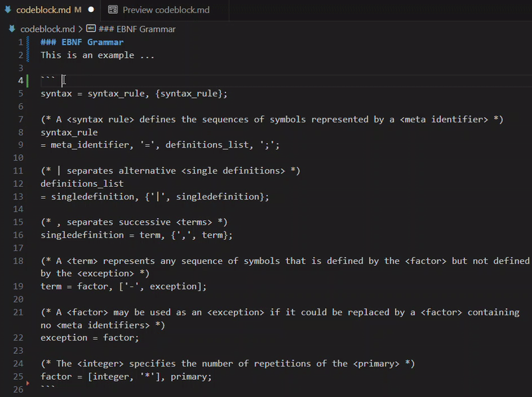
Task: Click the comment starting '(* A <syntax rule> defines'
Action: point(272,120)
